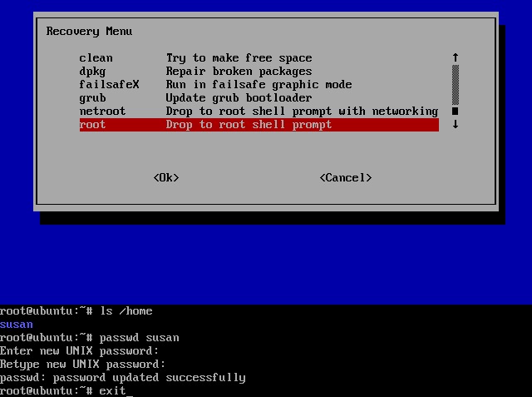Click the solid scrollbar position marker
This screenshot has height=397, width=532.
[x=456, y=111]
